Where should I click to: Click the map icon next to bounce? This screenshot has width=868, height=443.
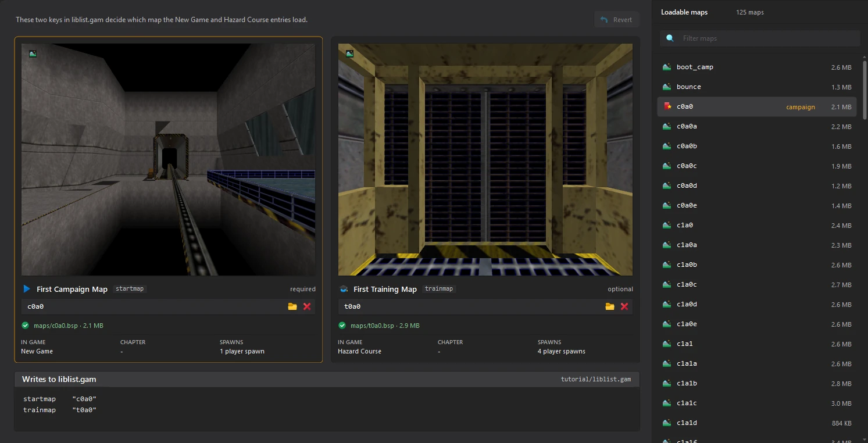667,87
